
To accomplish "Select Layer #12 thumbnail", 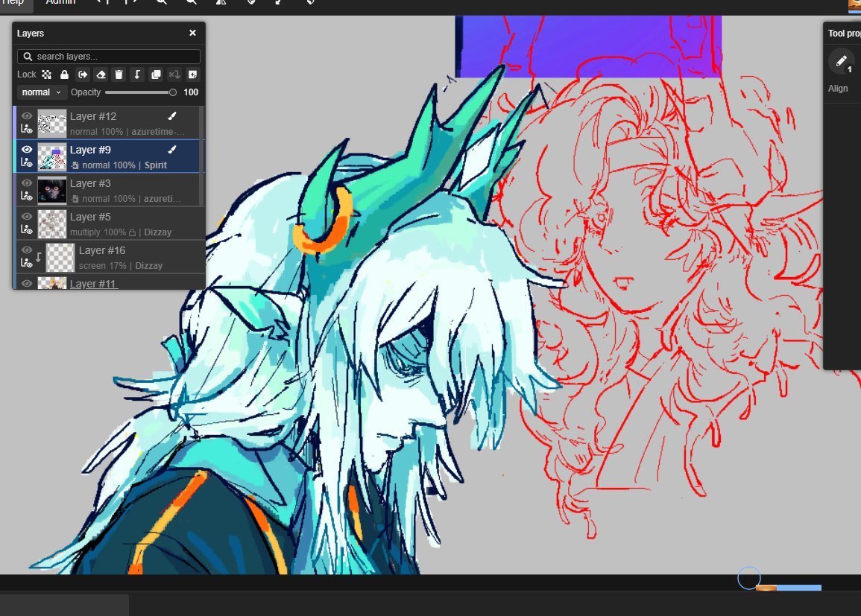I will click(52, 122).
